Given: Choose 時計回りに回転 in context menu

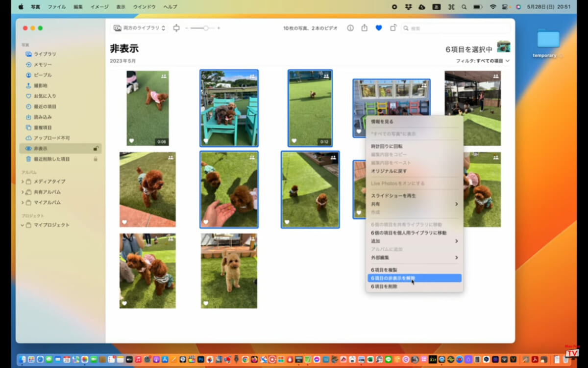Looking at the screenshot, I should (415, 146).
